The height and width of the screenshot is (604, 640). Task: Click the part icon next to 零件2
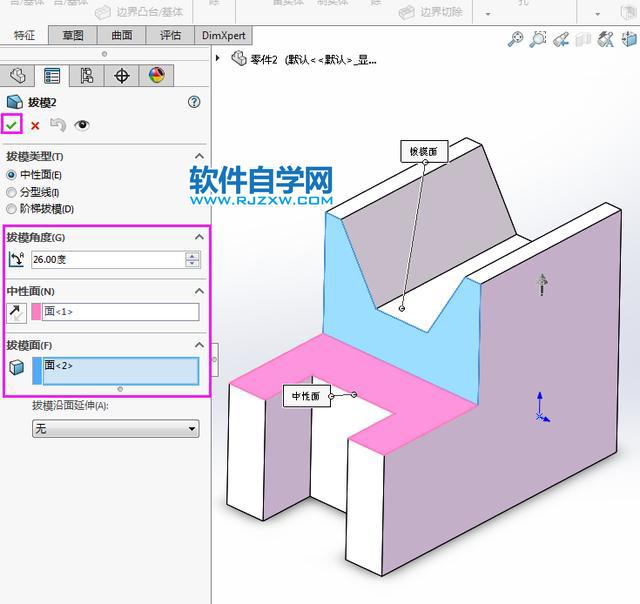pos(239,58)
